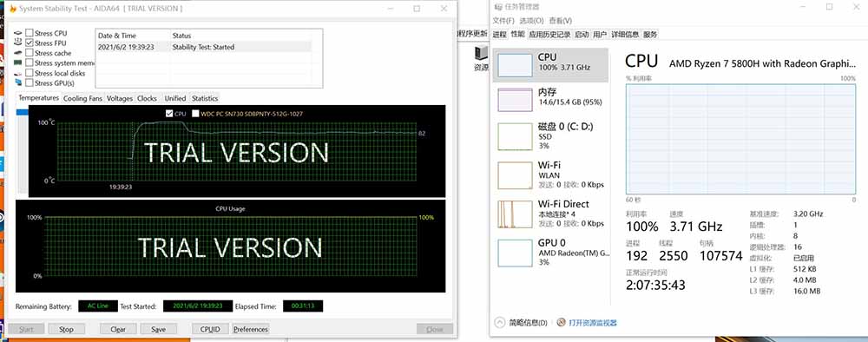Select the Wi-Fi WLAN mini graph thumbnail
Viewport: 868px width, 342px height.
click(x=515, y=175)
